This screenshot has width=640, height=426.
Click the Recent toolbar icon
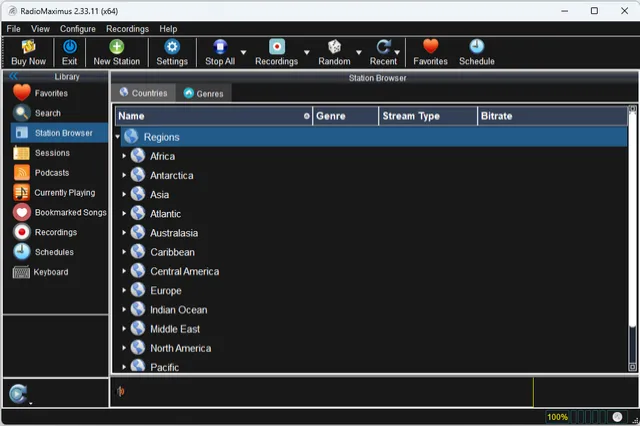[x=383, y=47]
